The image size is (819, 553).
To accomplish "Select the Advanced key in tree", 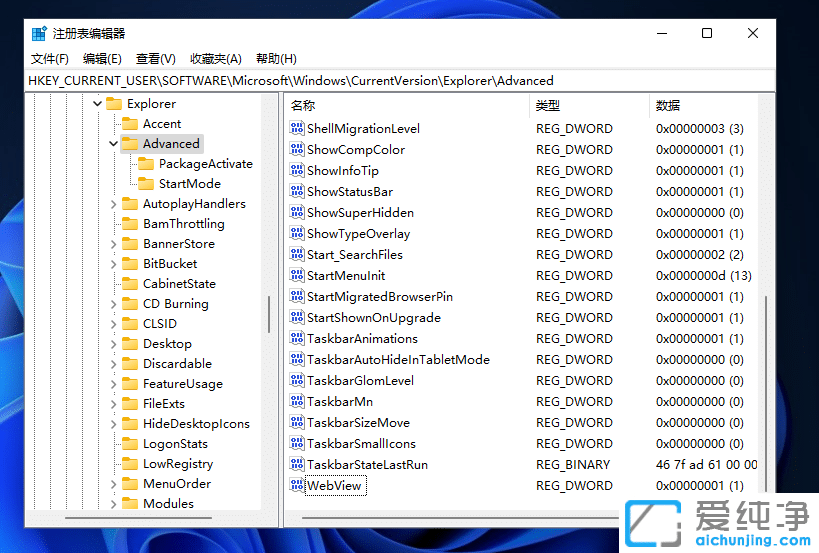I will click(171, 143).
